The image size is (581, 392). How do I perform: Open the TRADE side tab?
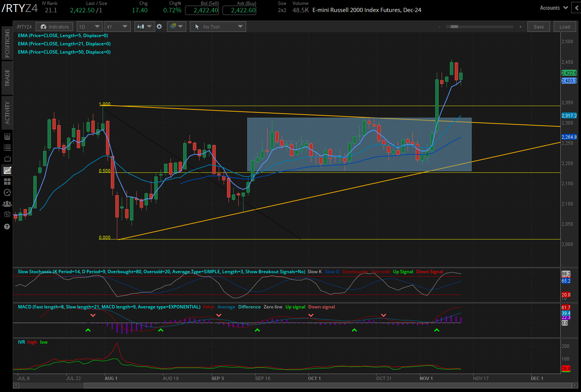7,78
